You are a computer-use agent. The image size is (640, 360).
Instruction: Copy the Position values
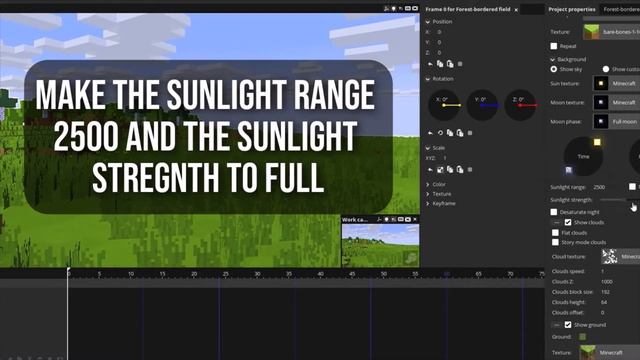(440, 64)
